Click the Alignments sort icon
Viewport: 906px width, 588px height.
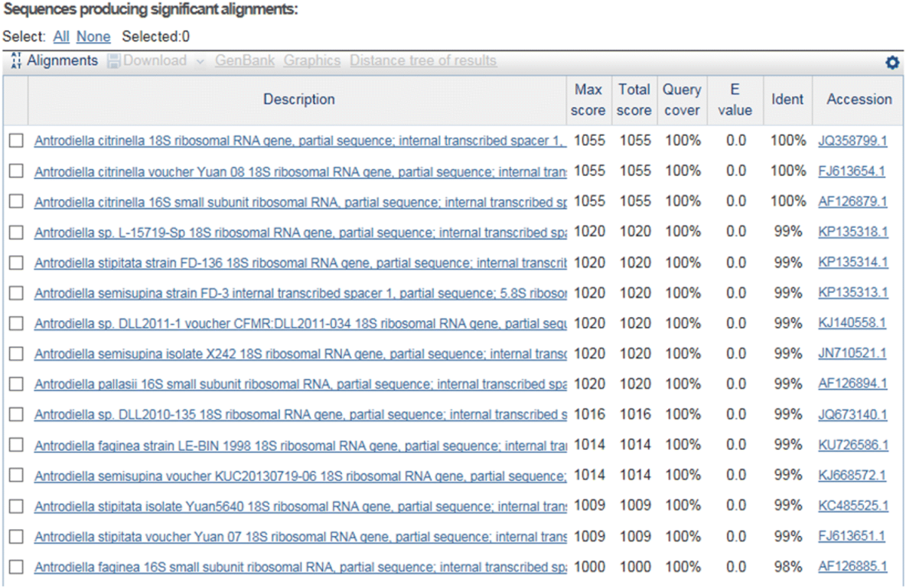16,61
